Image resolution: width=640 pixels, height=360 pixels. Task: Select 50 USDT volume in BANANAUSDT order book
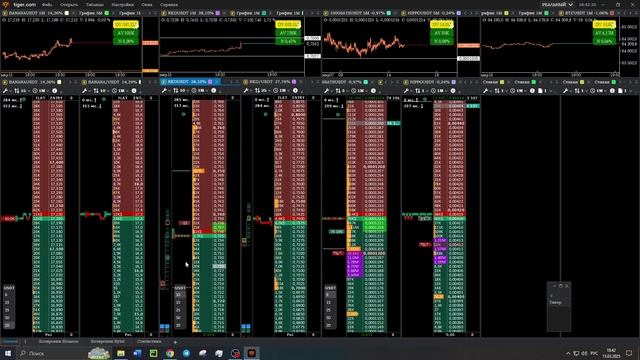tap(7, 318)
